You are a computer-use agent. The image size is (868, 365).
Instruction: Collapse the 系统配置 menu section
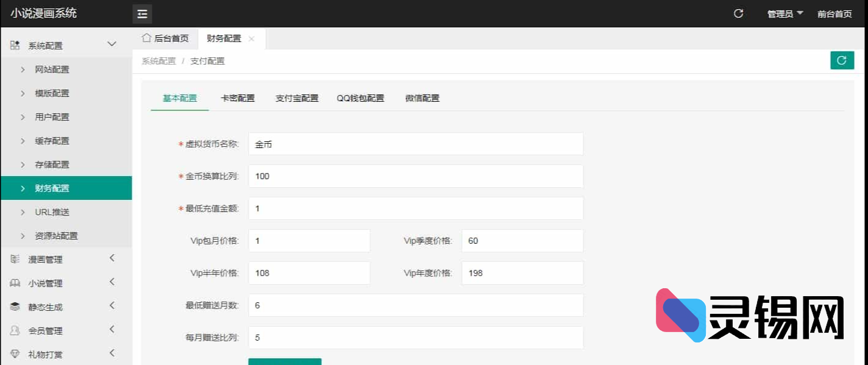pyautogui.click(x=112, y=44)
